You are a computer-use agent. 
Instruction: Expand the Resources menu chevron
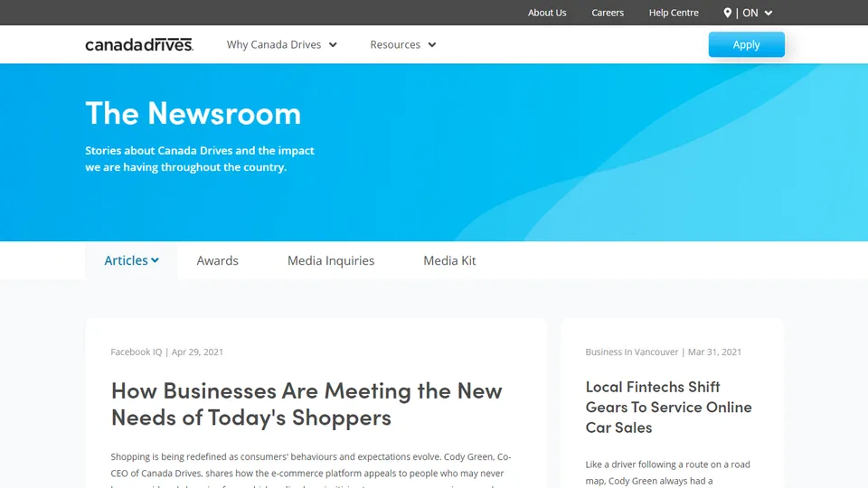point(432,45)
